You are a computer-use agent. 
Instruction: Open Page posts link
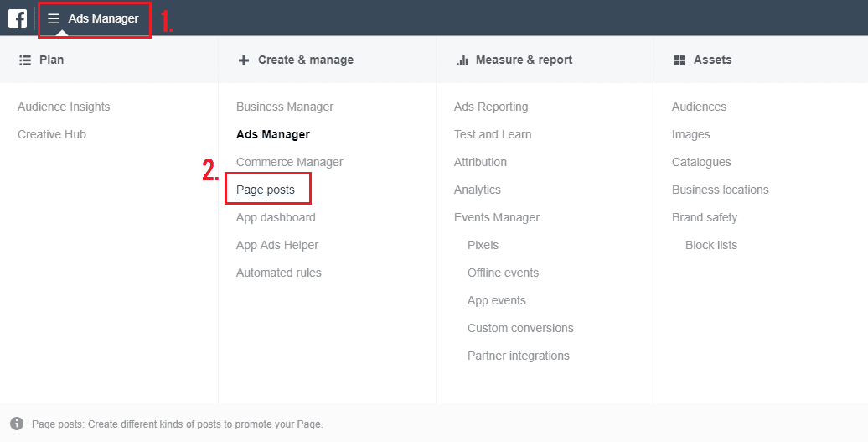click(x=265, y=190)
